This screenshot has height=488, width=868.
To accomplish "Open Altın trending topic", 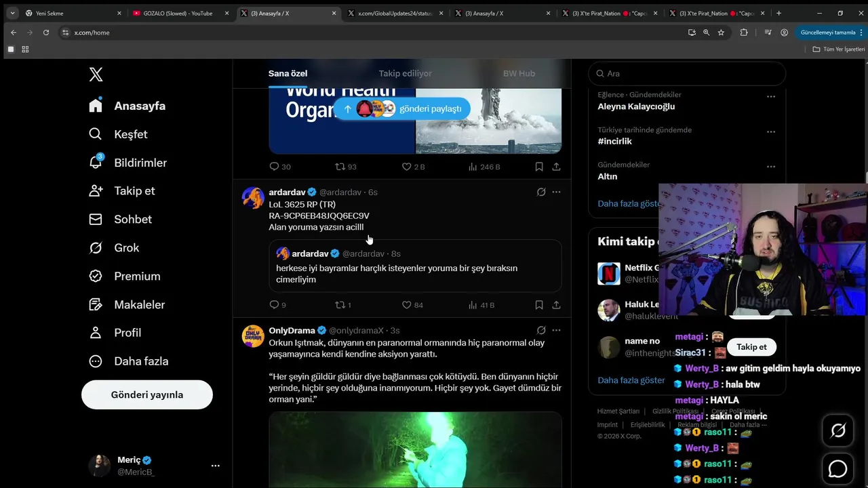I will point(608,176).
